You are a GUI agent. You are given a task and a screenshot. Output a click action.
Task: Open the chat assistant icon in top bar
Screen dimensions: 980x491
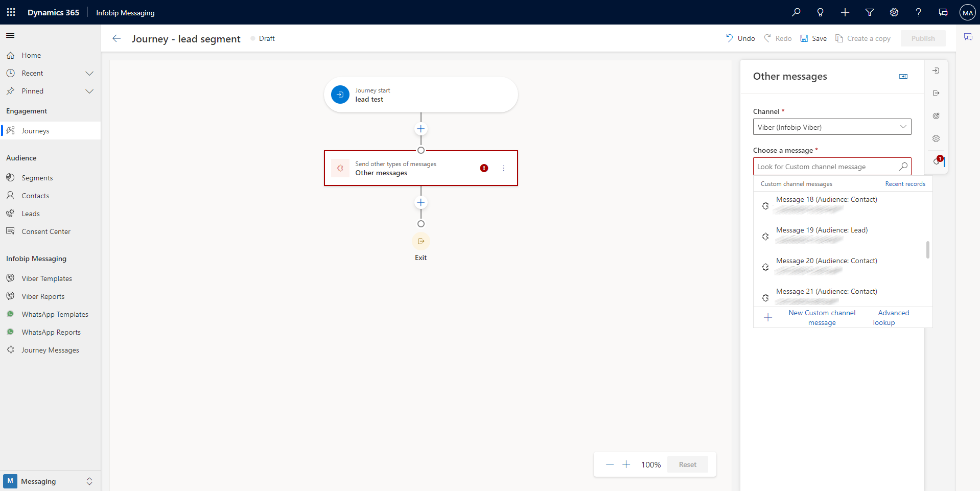(x=943, y=12)
